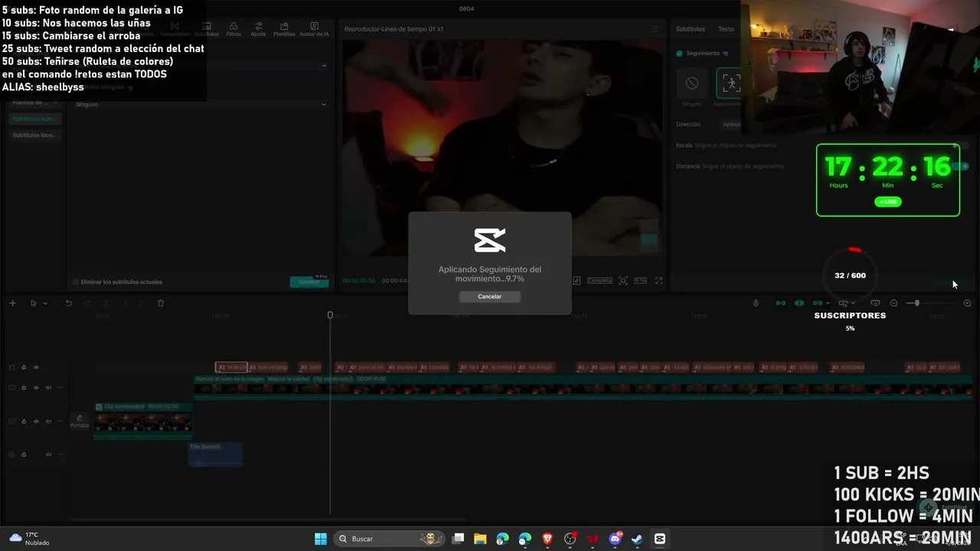Open the Windows Start menu

pyautogui.click(x=321, y=539)
